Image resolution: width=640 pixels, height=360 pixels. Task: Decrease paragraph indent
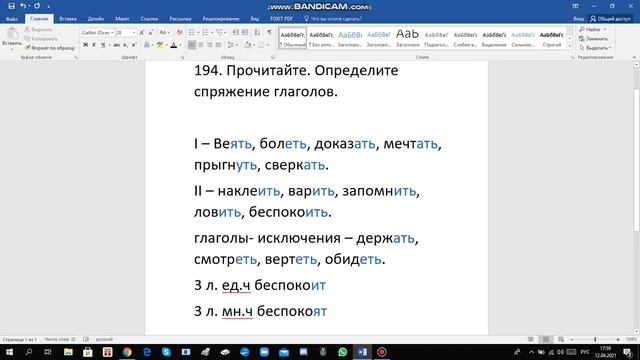pos(236,33)
